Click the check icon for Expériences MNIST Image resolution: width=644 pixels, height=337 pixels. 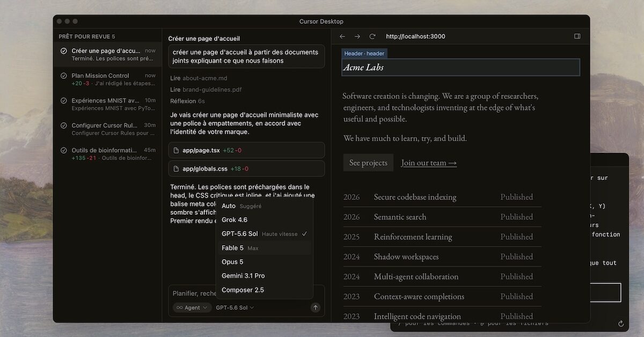(64, 100)
